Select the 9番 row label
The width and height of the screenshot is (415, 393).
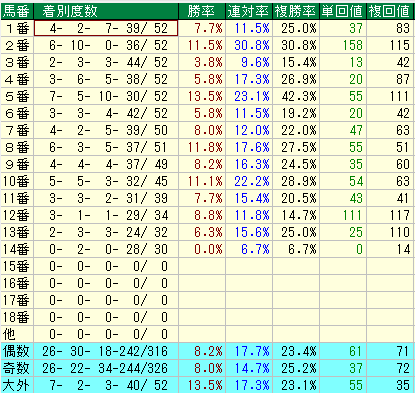point(17,164)
